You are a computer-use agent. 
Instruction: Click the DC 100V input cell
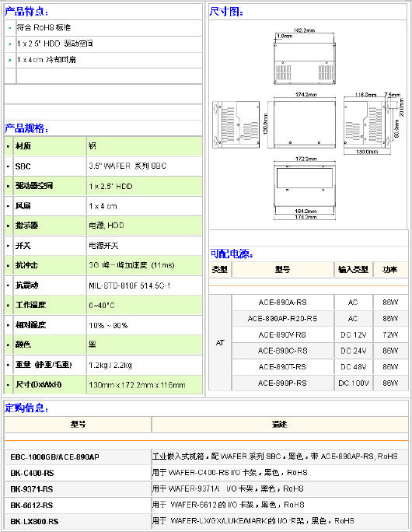354,383
